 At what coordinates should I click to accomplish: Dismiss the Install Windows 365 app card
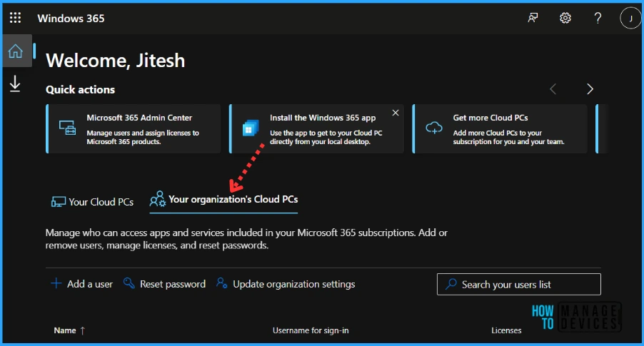395,113
